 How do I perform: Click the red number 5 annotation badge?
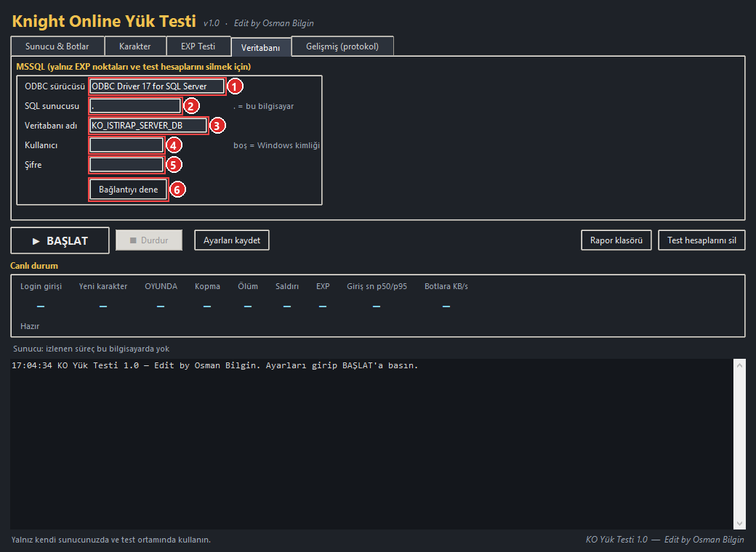tap(174, 165)
